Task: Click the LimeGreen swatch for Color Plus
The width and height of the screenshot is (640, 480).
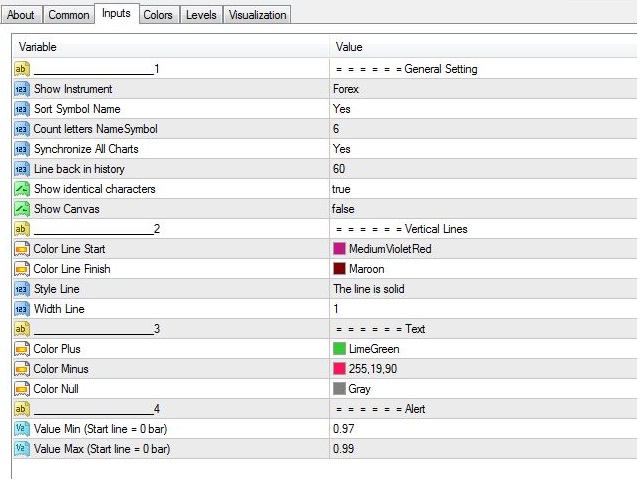Action: (x=340, y=349)
